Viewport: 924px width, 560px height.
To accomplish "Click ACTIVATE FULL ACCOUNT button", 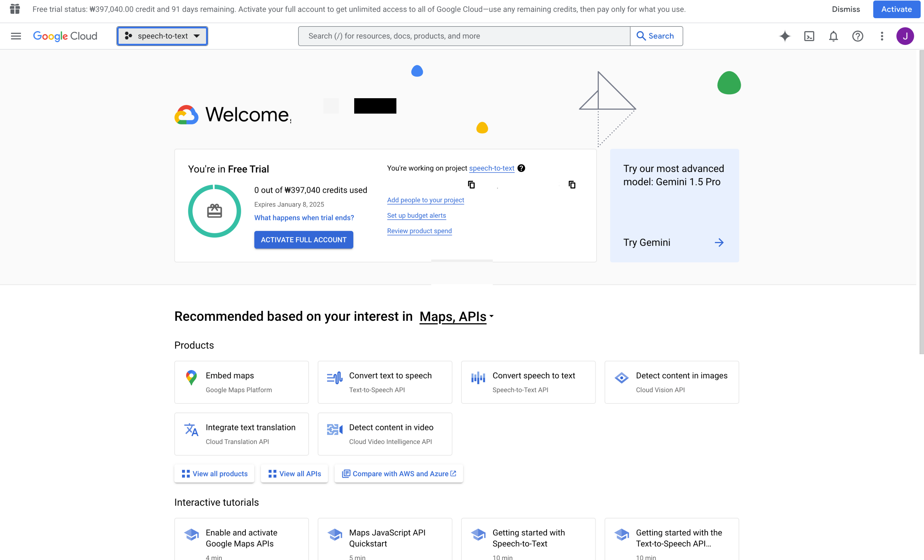I will coord(303,240).
